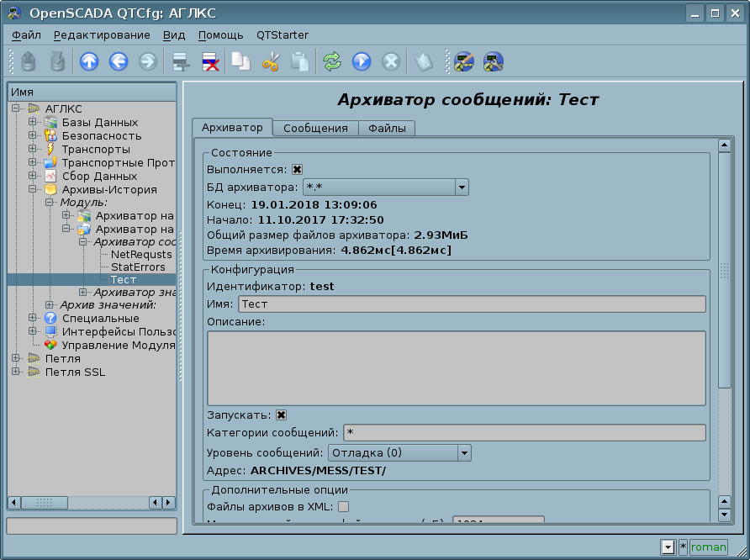Click the Управление Модулями colored cubes icon
This screenshot has height=560, width=750.
point(50,345)
